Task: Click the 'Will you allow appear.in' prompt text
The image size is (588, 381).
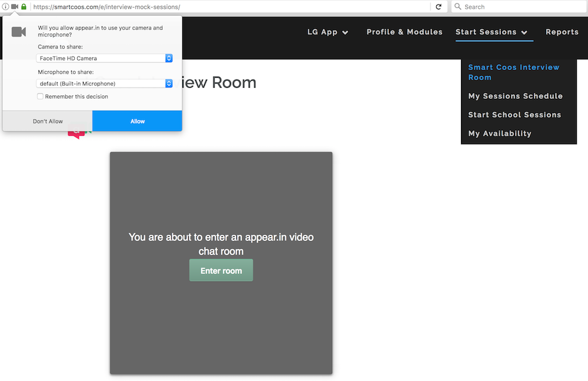Action: (x=100, y=31)
